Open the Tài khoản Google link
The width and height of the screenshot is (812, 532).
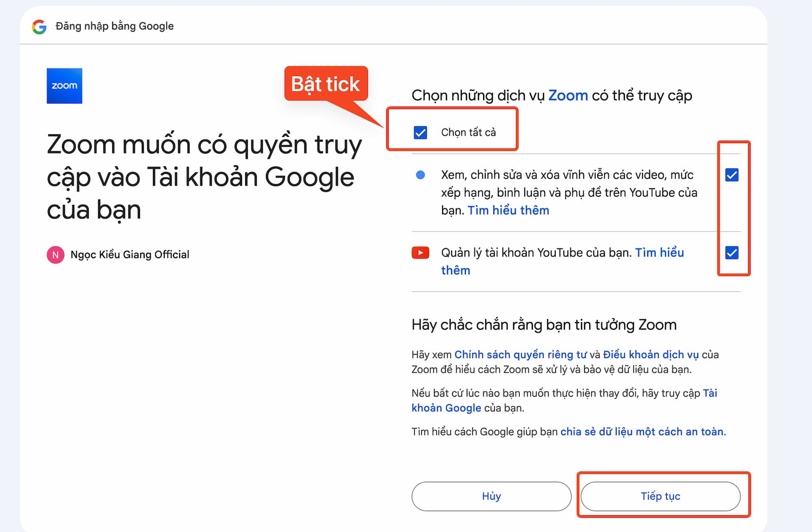[x=446, y=408]
